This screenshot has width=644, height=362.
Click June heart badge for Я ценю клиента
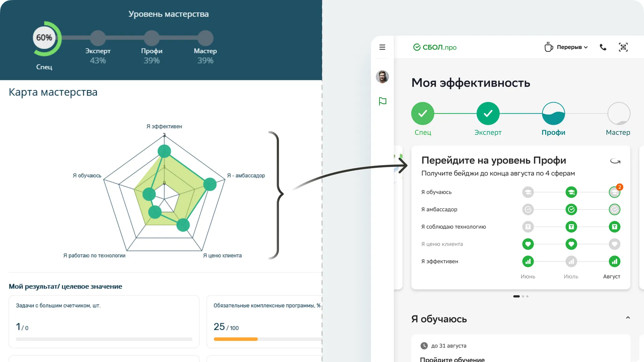pyautogui.click(x=528, y=244)
